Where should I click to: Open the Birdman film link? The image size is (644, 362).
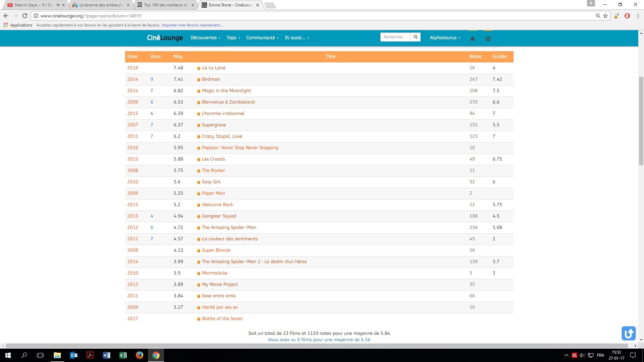211,79
